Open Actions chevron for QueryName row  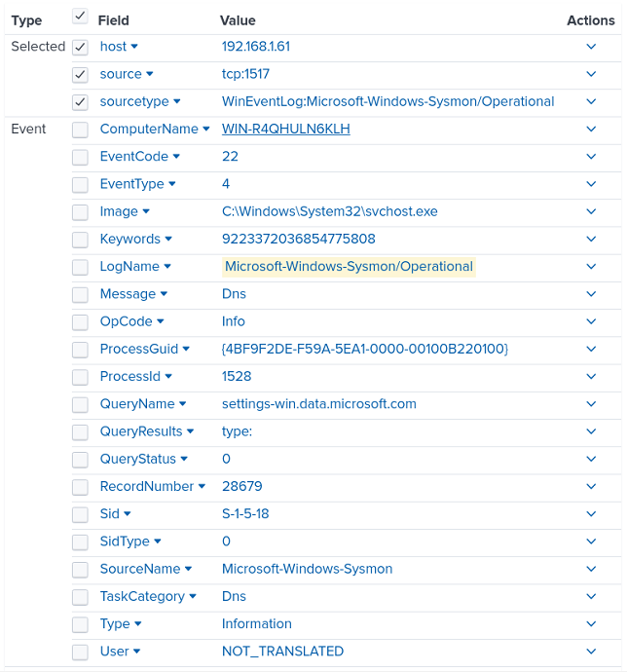pyautogui.click(x=590, y=404)
